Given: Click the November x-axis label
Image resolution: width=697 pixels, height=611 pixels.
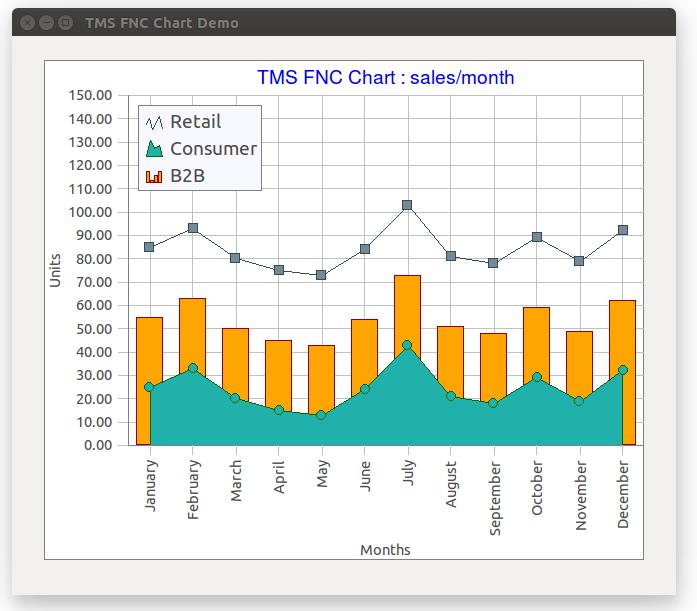Looking at the screenshot, I should click(x=581, y=495).
